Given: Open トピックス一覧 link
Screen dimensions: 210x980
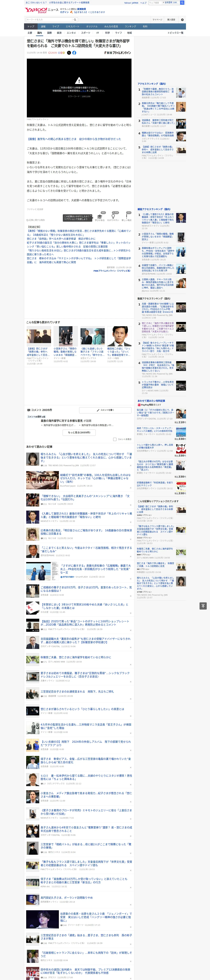Looking at the screenshot, I should pos(175,33).
